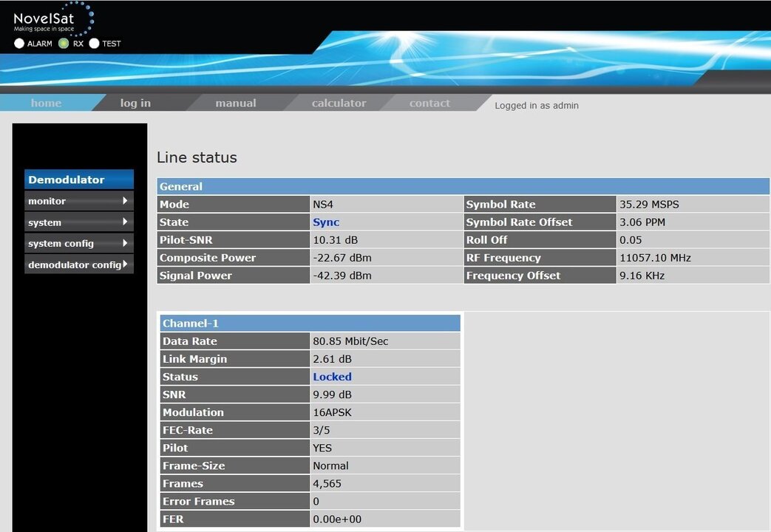Go to the log in tab

click(135, 103)
